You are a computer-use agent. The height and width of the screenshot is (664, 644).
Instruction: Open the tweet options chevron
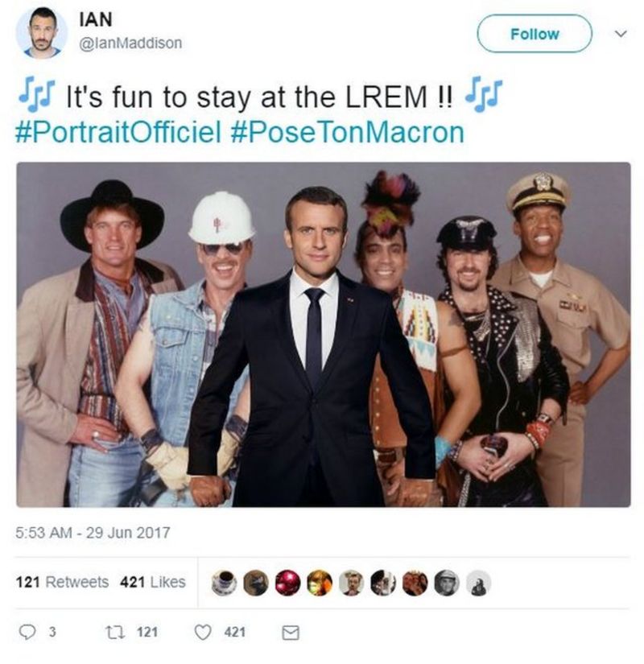pyautogui.click(x=618, y=35)
